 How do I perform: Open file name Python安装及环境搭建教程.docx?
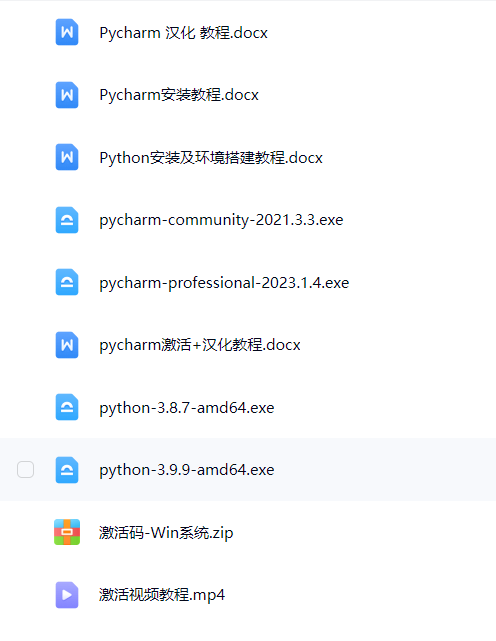(211, 158)
